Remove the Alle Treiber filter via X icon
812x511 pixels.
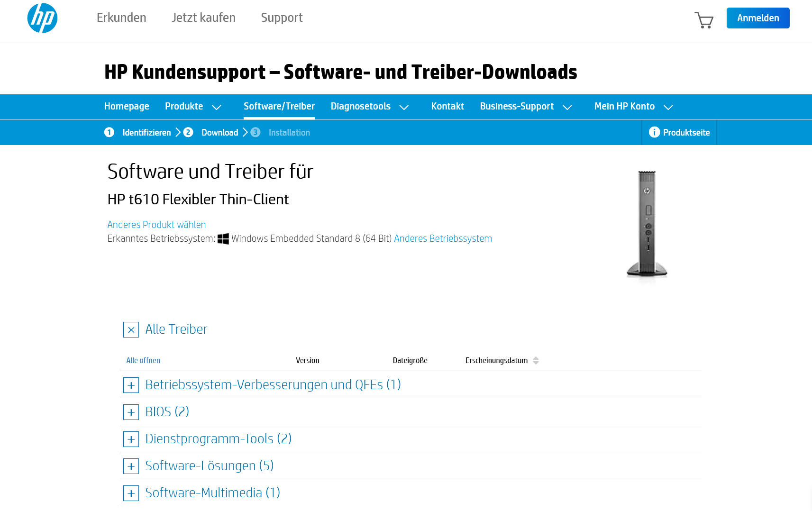tap(130, 330)
